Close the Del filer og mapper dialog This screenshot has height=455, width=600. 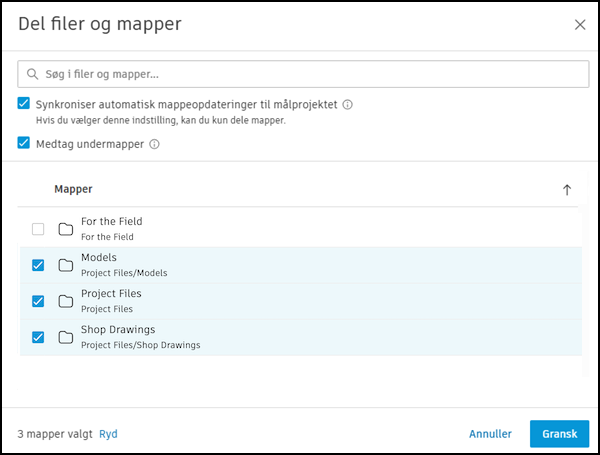(580, 25)
